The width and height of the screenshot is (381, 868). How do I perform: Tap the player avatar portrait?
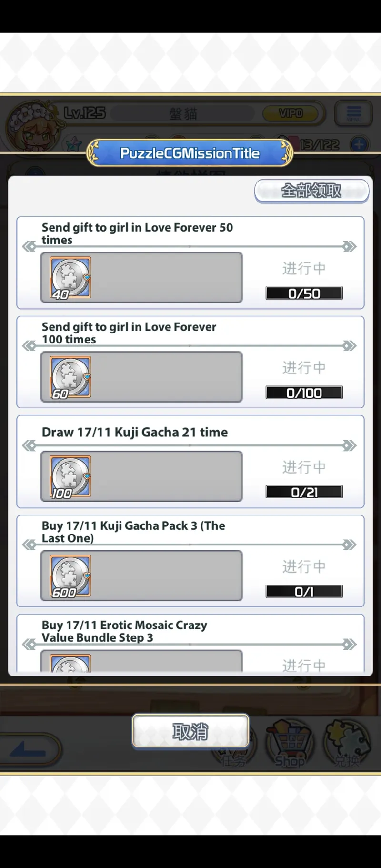pyautogui.click(x=30, y=126)
